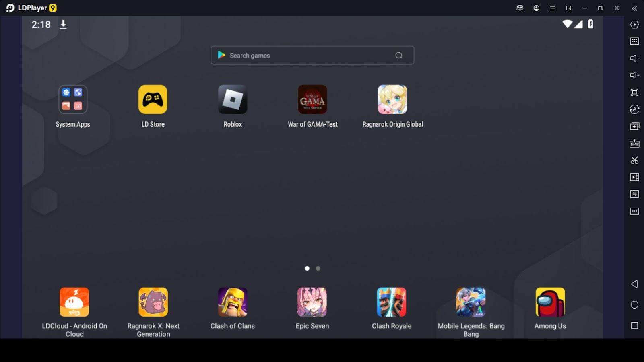Open LDPlayer hamburger menu

pyautogui.click(x=553, y=8)
